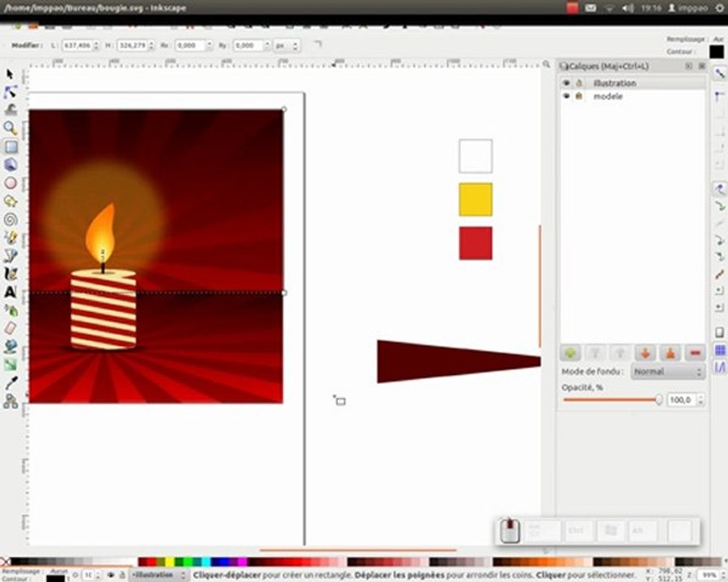The image size is (728, 582).
Task: Open the imppao user menu
Action: 688,8
